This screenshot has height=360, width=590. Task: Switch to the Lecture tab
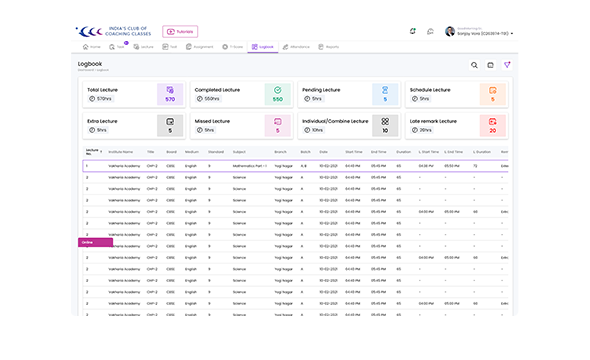(x=143, y=47)
